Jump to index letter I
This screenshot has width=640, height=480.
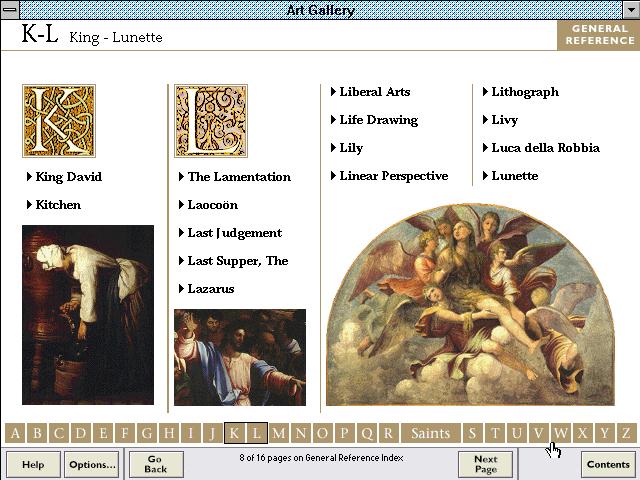tap(191, 433)
